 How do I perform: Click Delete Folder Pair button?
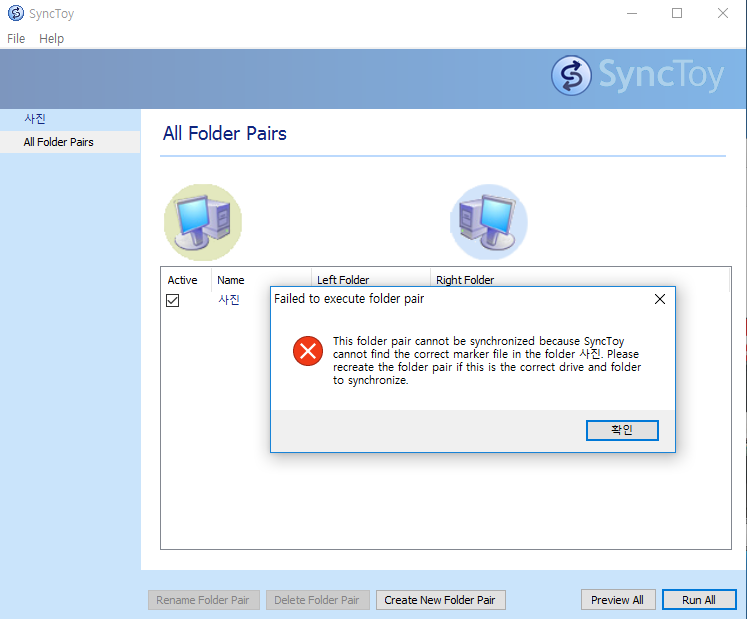coord(317,600)
